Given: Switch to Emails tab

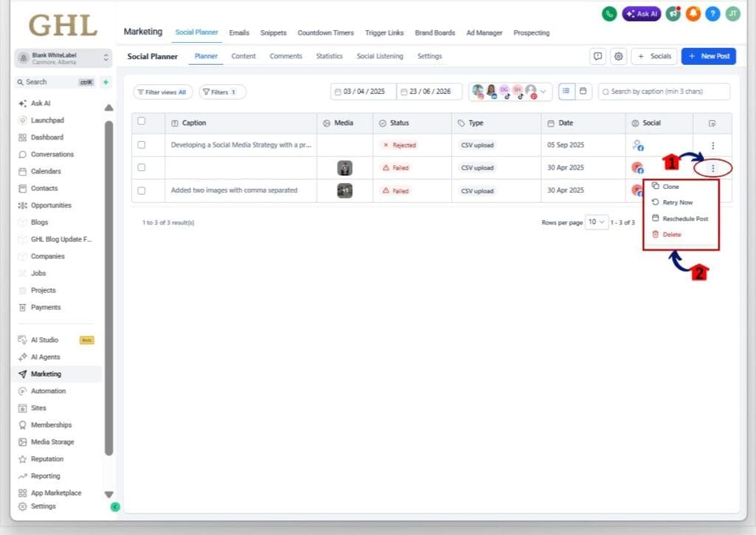Looking at the screenshot, I should pyautogui.click(x=239, y=32).
